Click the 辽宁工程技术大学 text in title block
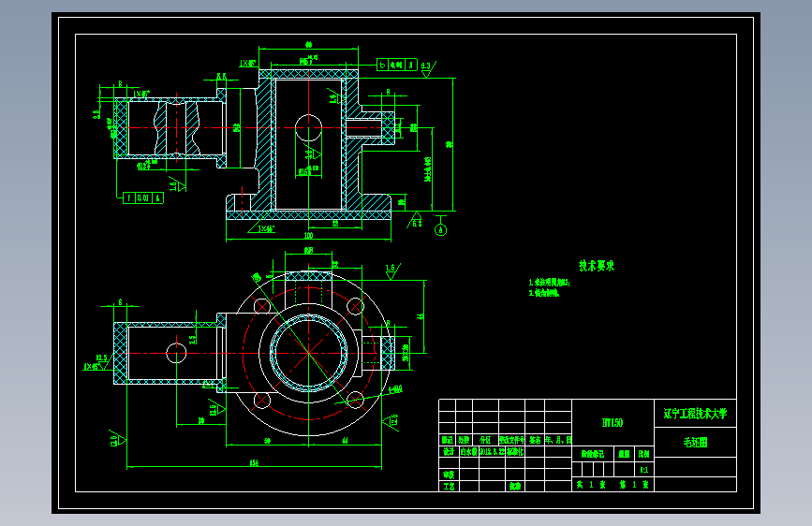Viewport: 812px width, 526px height. pos(695,414)
